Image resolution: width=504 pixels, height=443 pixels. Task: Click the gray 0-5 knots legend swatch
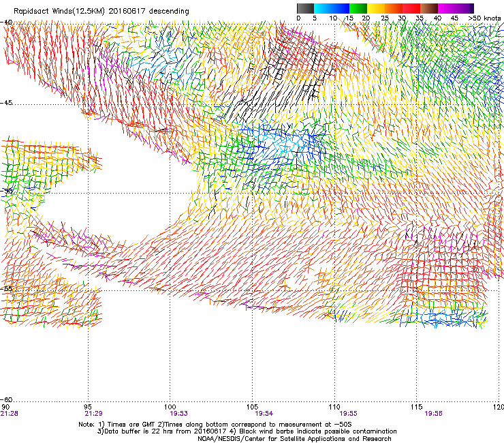[305, 8]
